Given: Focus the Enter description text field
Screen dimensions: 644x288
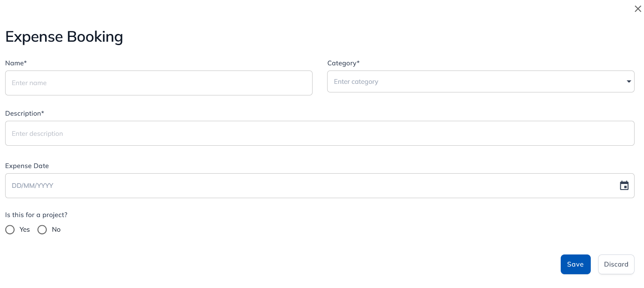Looking at the screenshot, I should click(320, 133).
